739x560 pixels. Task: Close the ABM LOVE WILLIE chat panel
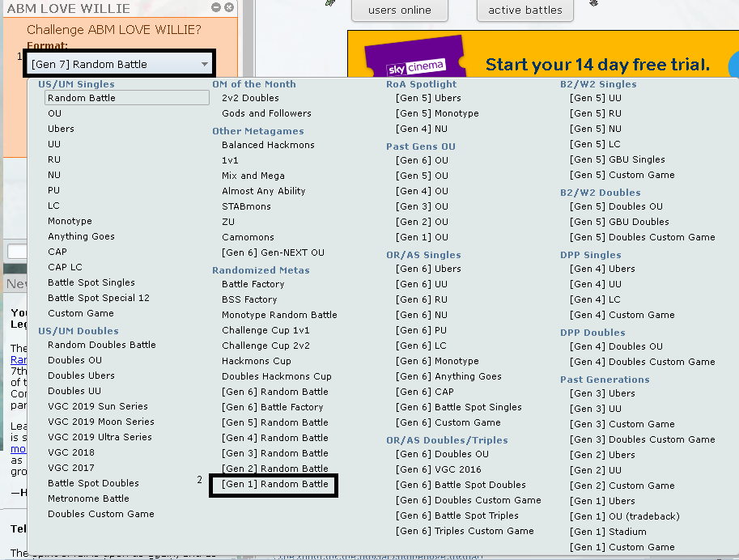pyautogui.click(x=229, y=7)
